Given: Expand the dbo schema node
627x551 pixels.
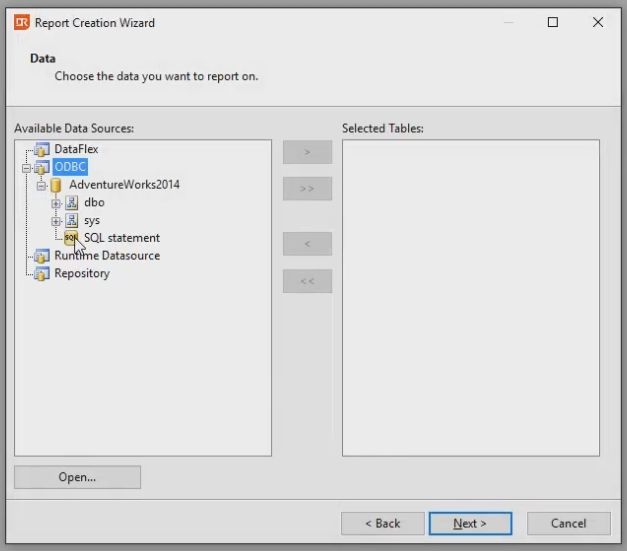Looking at the screenshot, I should pos(56,203).
